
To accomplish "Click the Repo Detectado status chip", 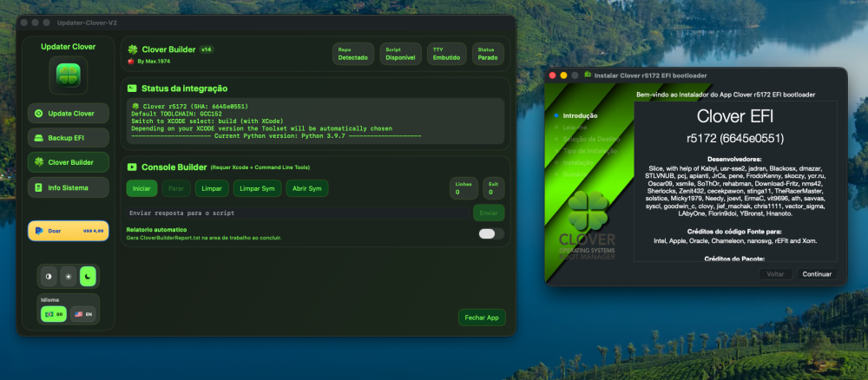I will coord(352,54).
